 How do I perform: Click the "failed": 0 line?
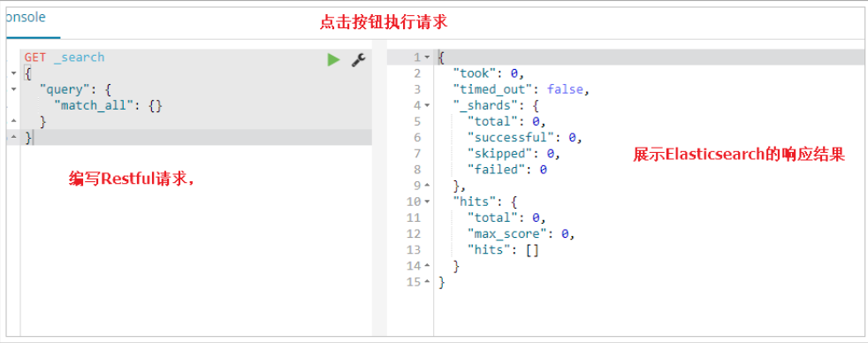click(507, 169)
